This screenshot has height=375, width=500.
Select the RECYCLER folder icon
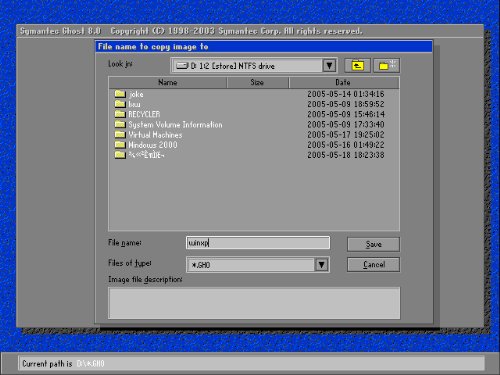click(x=120, y=114)
